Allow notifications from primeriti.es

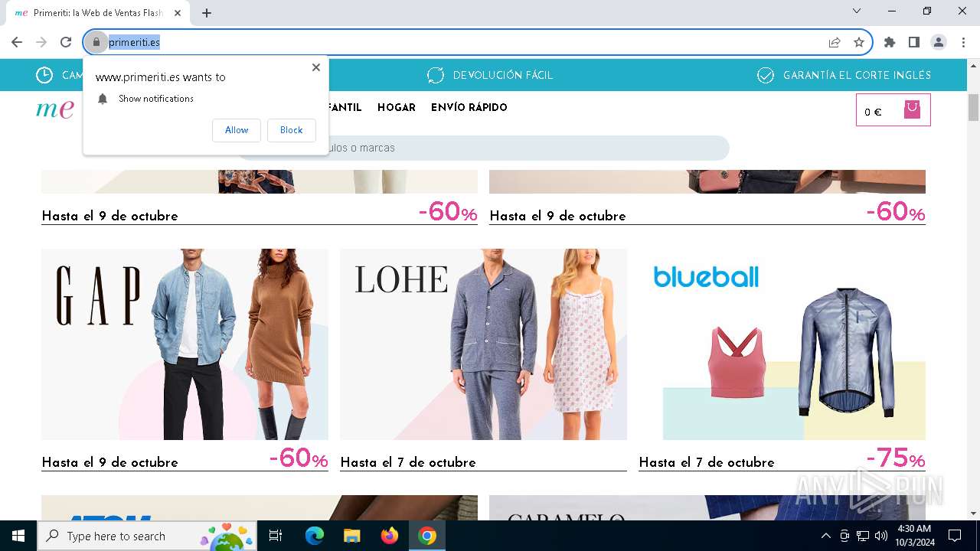pyautogui.click(x=237, y=130)
